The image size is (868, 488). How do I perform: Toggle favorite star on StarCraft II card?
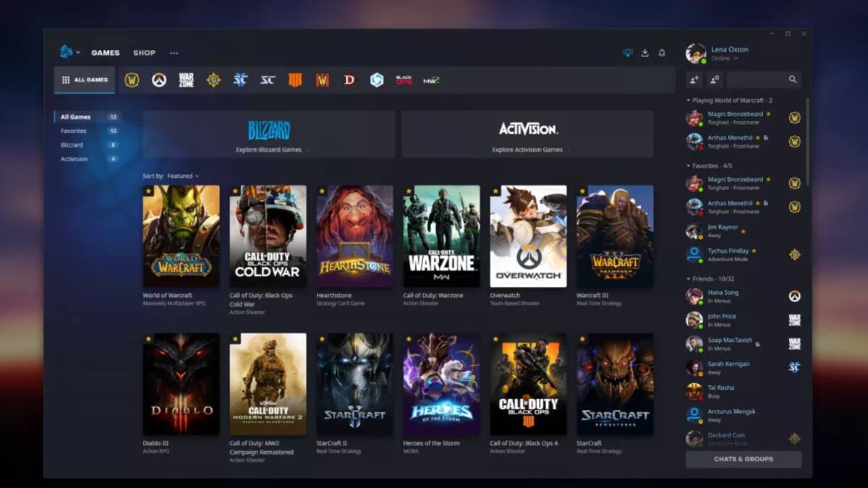[322, 339]
